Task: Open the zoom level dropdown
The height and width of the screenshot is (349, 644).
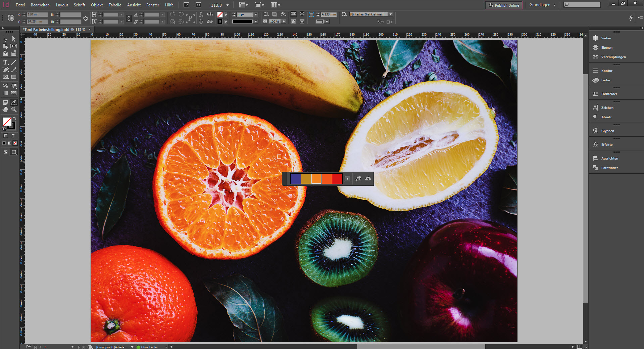Action: [228, 5]
